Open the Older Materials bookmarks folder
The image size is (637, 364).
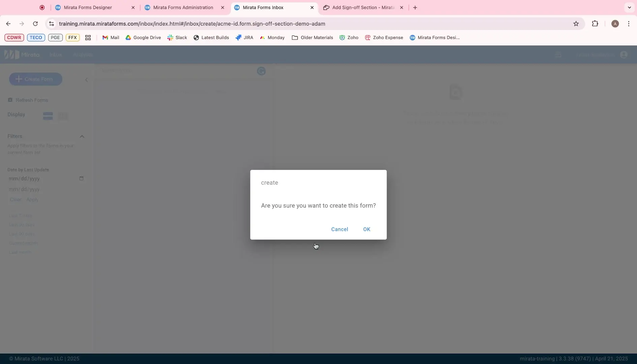pos(312,37)
